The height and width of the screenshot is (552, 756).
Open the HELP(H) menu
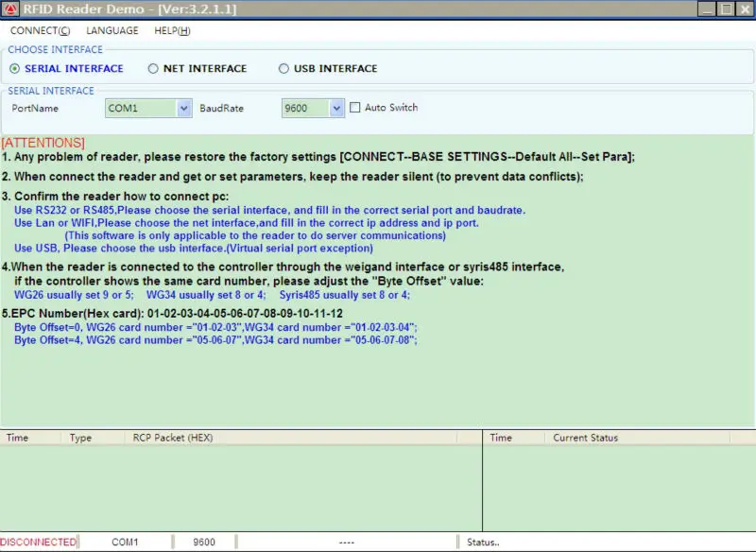pos(172,31)
